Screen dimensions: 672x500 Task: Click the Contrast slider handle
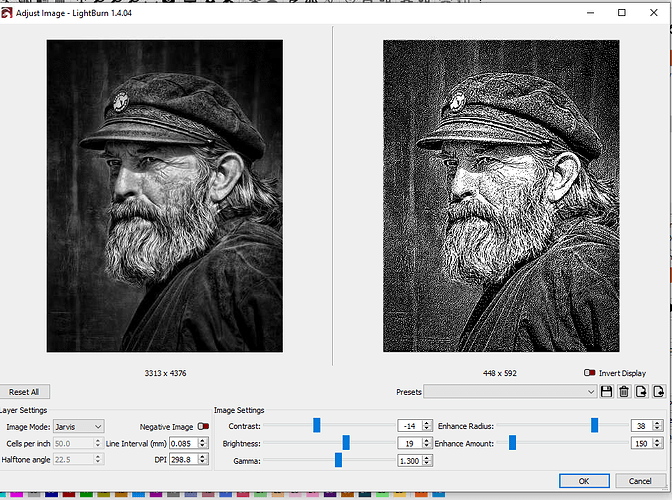pyautogui.click(x=317, y=425)
